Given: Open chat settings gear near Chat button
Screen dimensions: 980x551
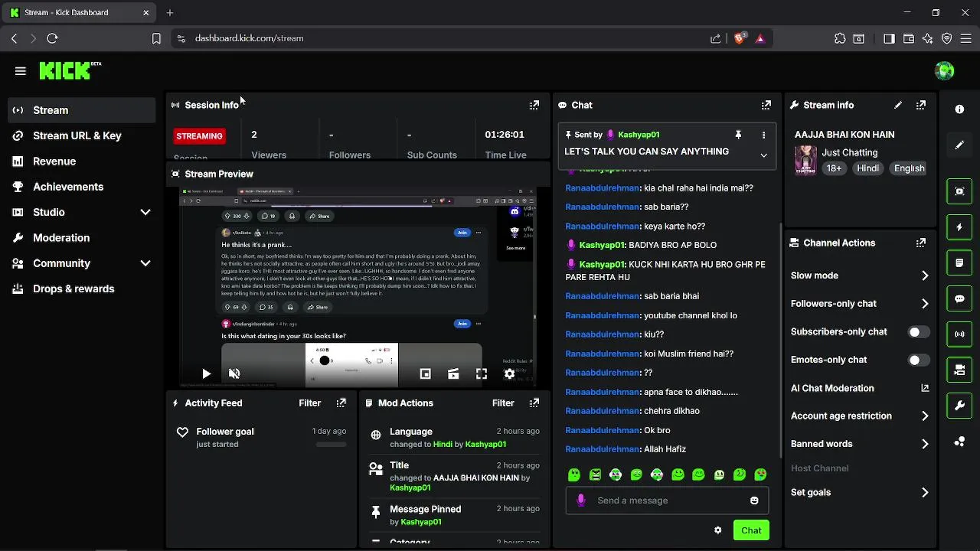Looking at the screenshot, I should click(x=717, y=530).
